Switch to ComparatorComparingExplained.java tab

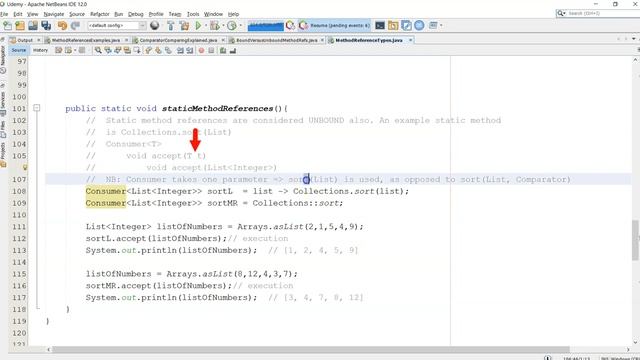[178, 40]
